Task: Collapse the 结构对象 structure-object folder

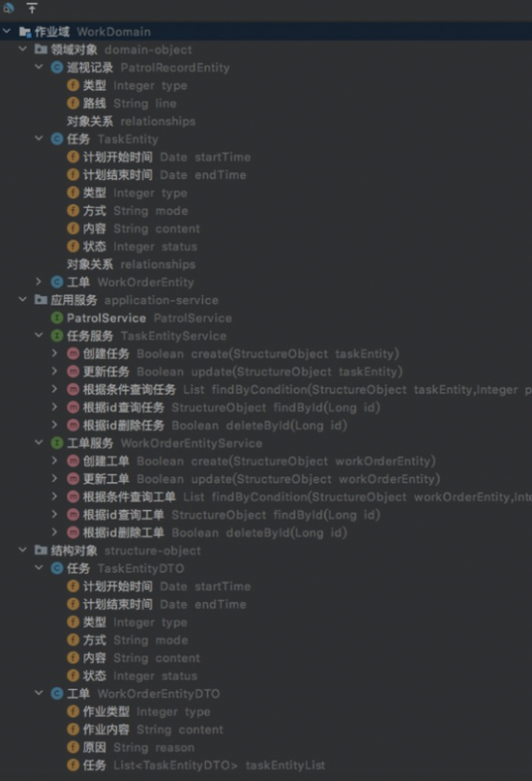Action: 23,551
